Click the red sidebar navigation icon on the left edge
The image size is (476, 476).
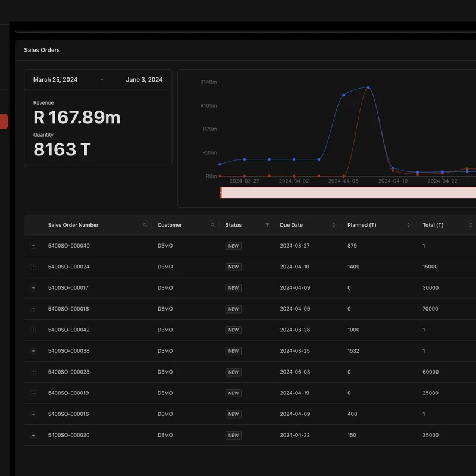coord(3,121)
